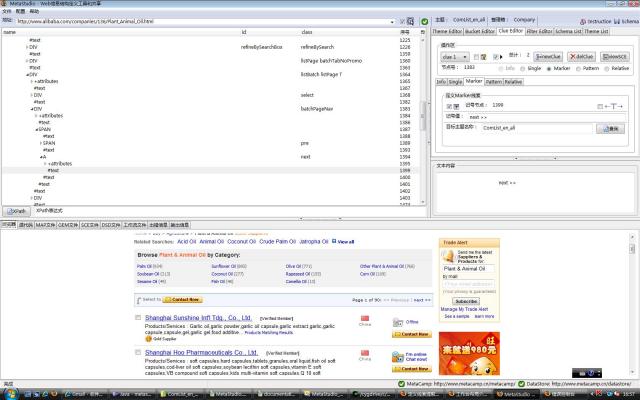Click the green MetaCamp status icon
The width and height of the screenshot is (640, 400).
[401, 384]
